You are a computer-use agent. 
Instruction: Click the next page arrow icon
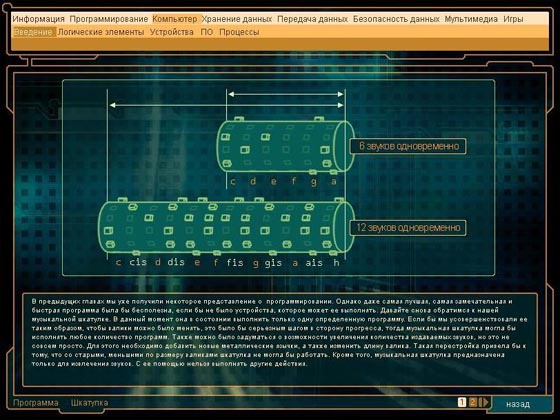pyautogui.click(x=484, y=402)
